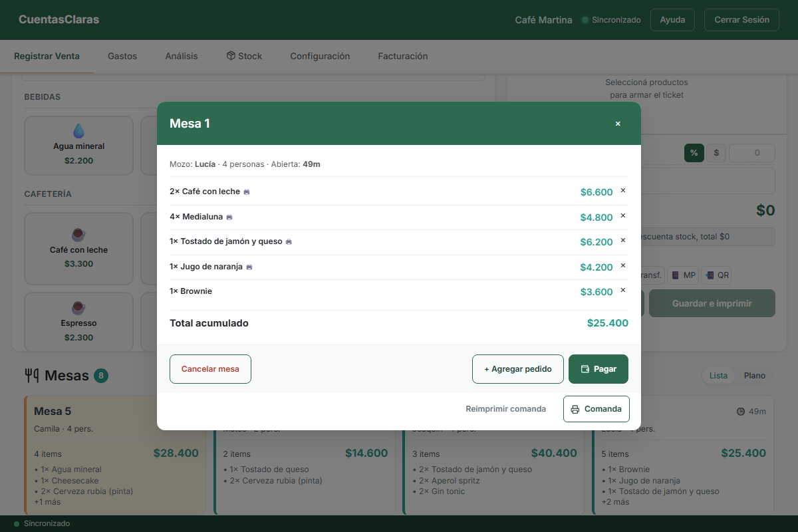This screenshot has height=532, width=798.
Task: Switch discount mode to percent
Action: click(x=694, y=153)
